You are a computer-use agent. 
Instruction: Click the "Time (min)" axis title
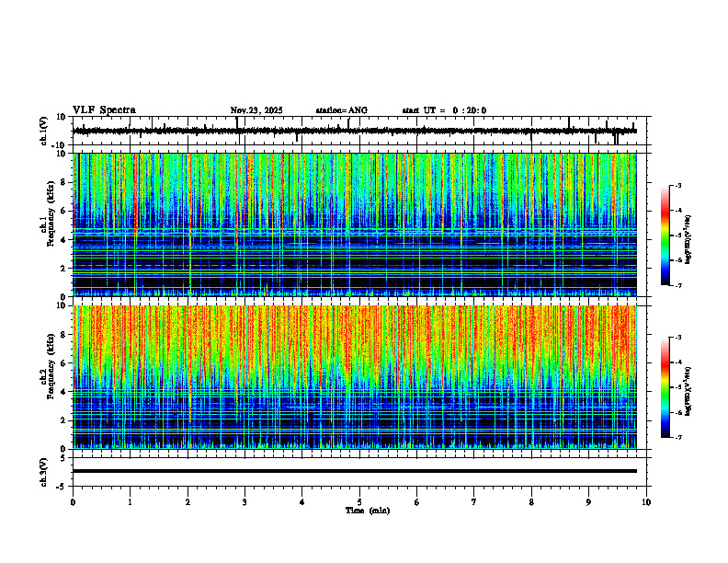(x=368, y=511)
